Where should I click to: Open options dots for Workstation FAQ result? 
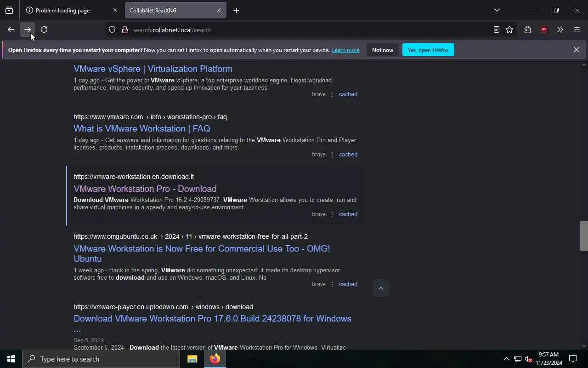point(332,155)
